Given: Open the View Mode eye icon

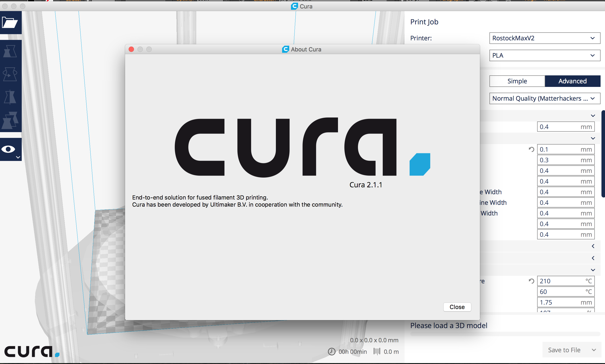Looking at the screenshot, I should [9, 149].
